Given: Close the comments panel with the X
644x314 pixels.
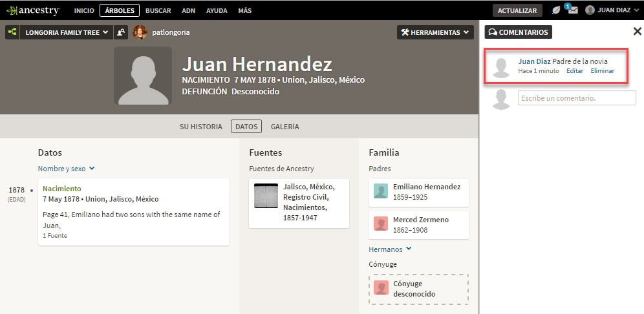Looking at the screenshot, I should point(637,31).
